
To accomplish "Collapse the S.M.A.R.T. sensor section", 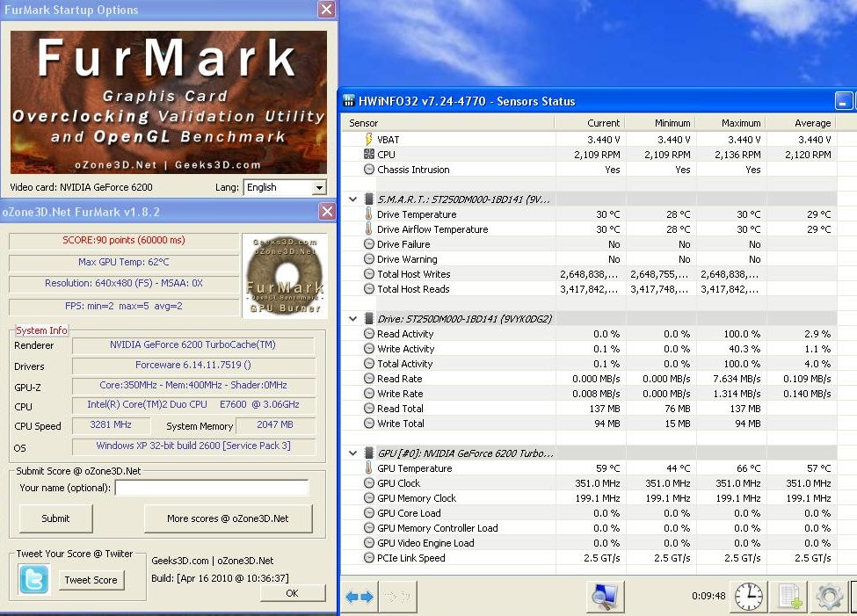I will [353, 199].
